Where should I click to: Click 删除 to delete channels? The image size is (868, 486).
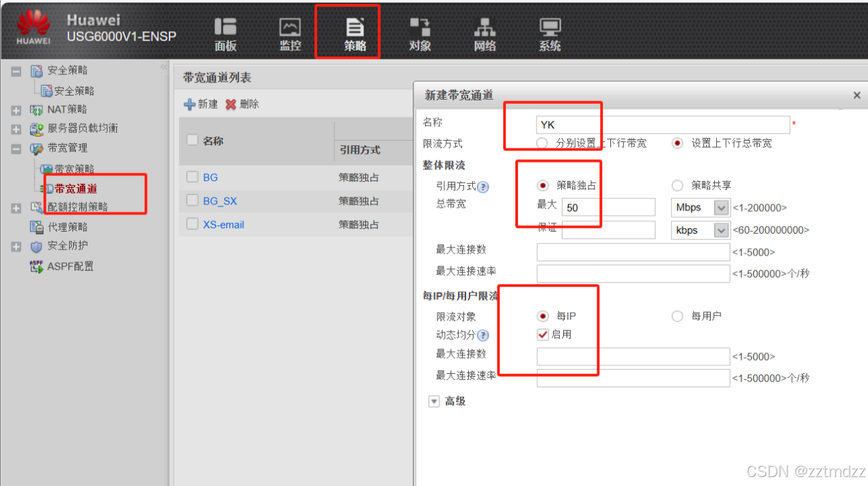[x=242, y=105]
